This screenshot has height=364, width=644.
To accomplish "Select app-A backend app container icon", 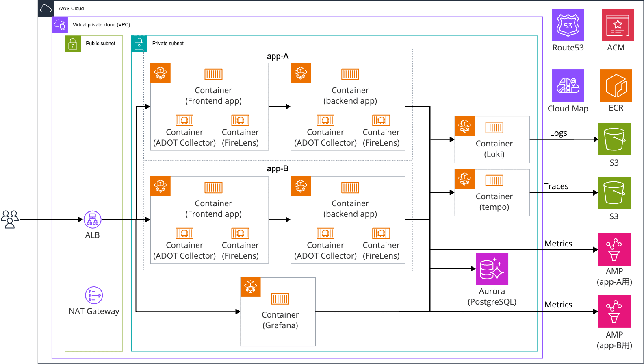I will tap(350, 74).
